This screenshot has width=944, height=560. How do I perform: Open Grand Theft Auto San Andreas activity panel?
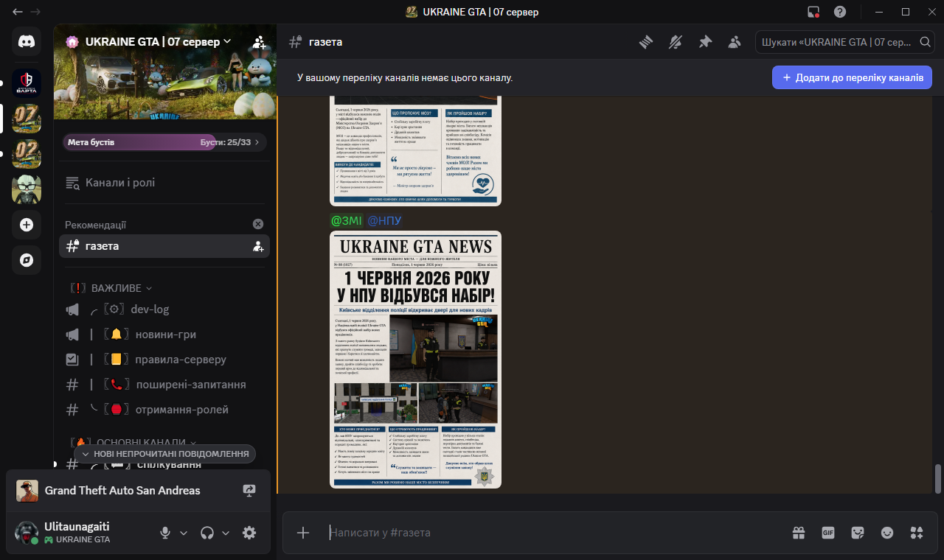click(x=138, y=491)
